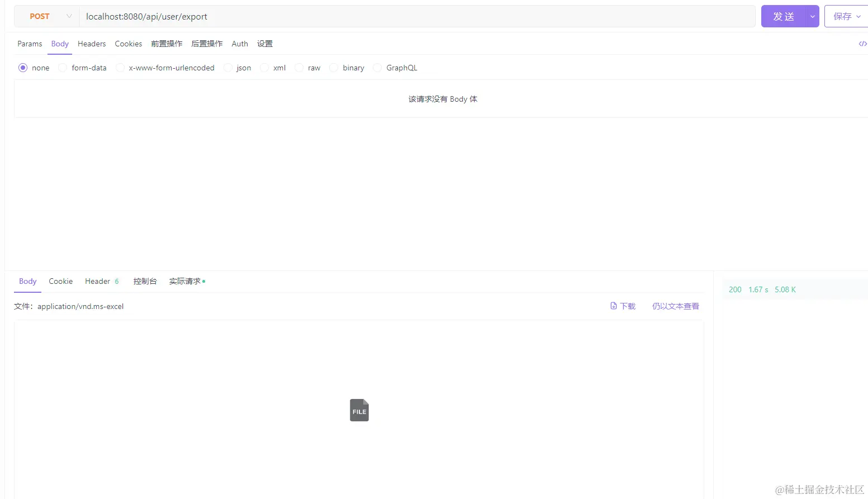Viewport: 868px width, 499px height.
Task: Select x-www-form-urlencoded body option
Action: [x=120, y=68]
